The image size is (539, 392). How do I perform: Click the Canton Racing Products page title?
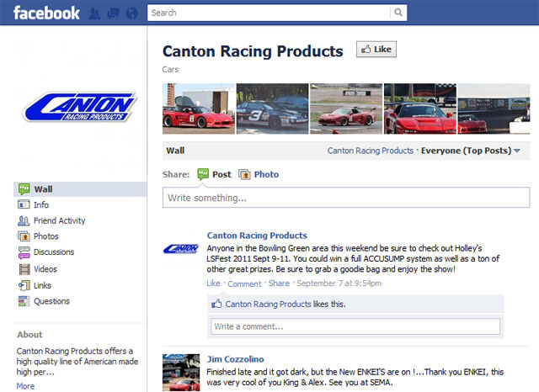pos(253,51)
